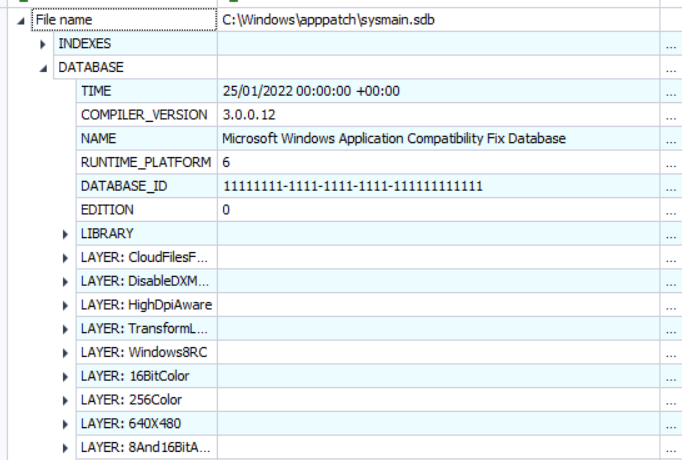This screenshot has height=460, width=682.
Task: Select the File name row label
Action: click(124, 20)
